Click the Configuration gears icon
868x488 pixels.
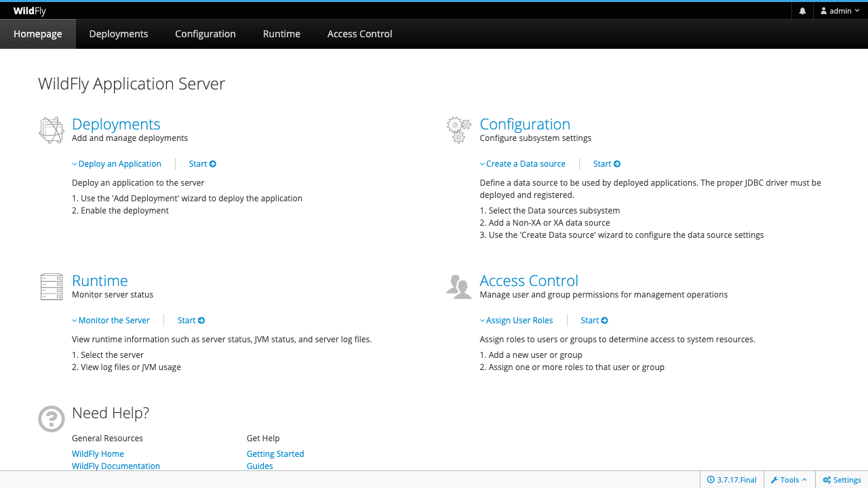click(459, 129)
